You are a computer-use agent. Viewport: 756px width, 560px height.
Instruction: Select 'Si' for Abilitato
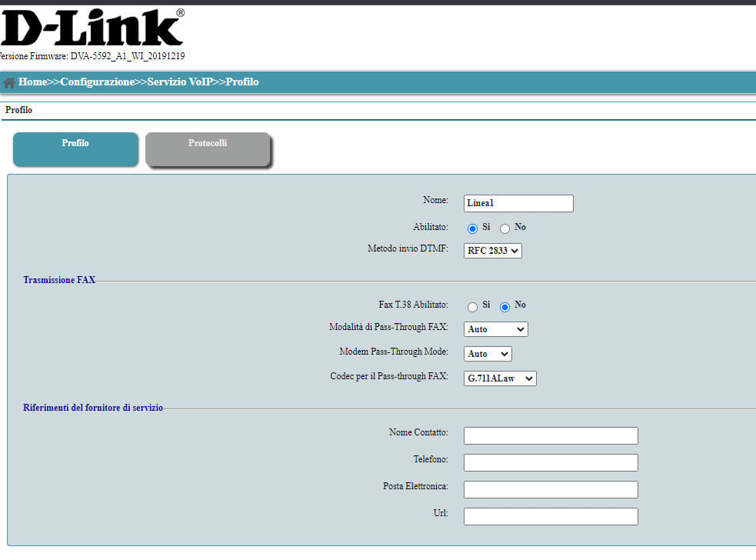coord(473,228)
